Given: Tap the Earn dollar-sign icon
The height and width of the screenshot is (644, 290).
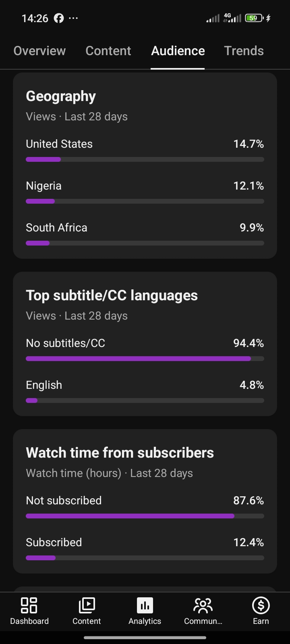Looking at the screenshot, I should click(x=261, y=605).
